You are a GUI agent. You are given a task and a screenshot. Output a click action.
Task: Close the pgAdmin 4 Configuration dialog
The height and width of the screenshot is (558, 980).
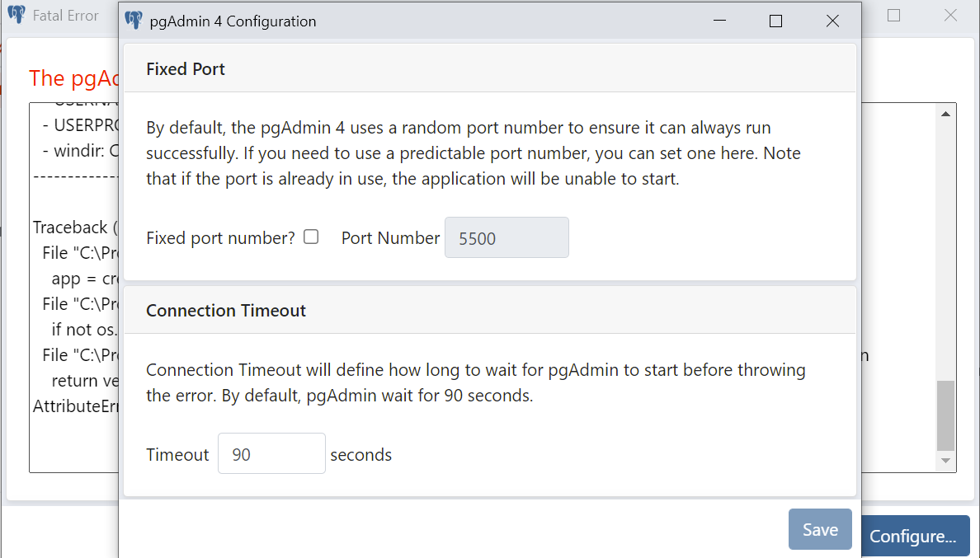[832, 21]
